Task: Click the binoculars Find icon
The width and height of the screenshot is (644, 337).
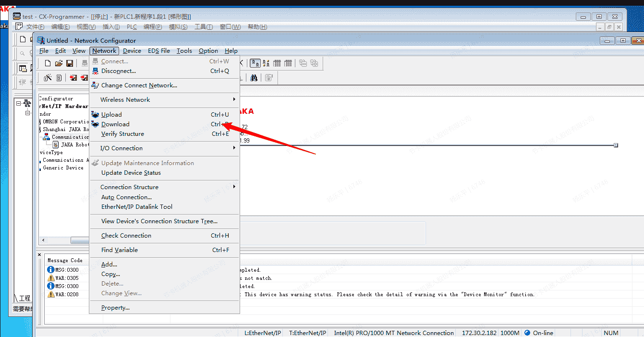Action: coord(254,78)
